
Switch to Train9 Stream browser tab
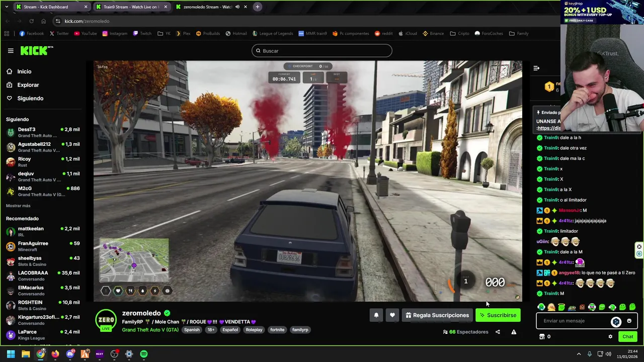tap(131, 7)
